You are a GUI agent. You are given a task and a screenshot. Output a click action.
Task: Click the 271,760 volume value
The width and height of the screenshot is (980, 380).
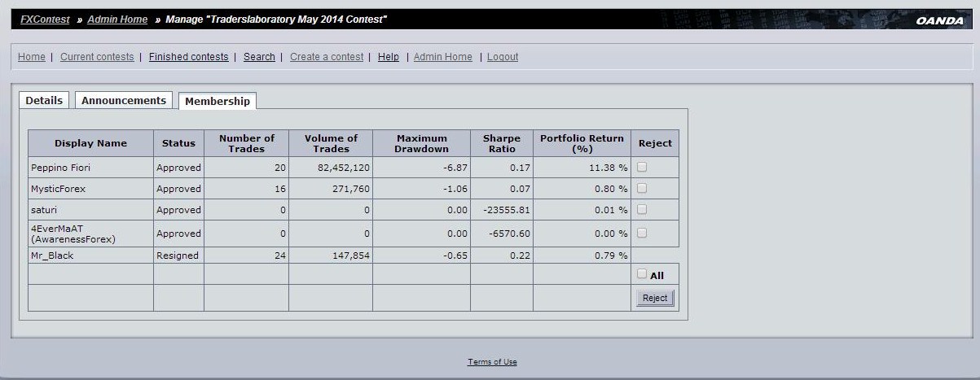[351, 189]
